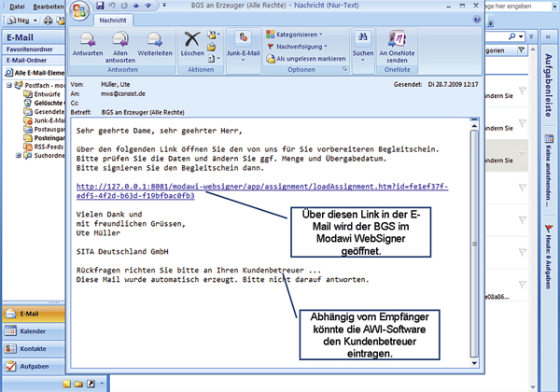This screenshot has width=560, height=392.
Task: Open Optionen group dialog launcher
Action: point(344,69)
